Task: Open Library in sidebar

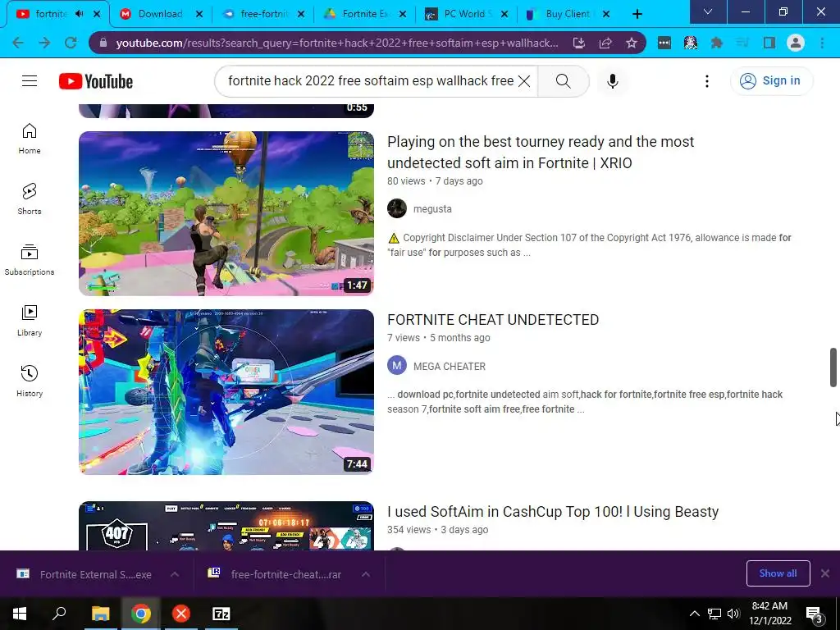Action: (30, 321)
